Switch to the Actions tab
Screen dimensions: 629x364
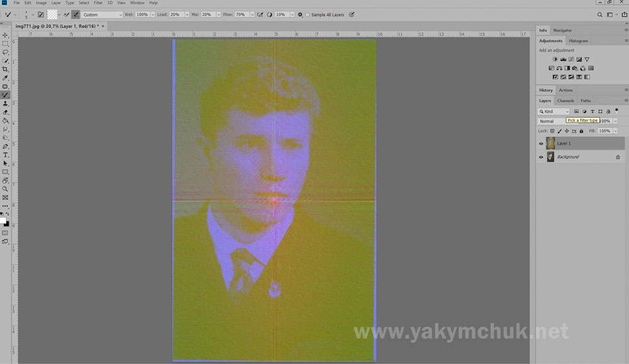point(565,90)
